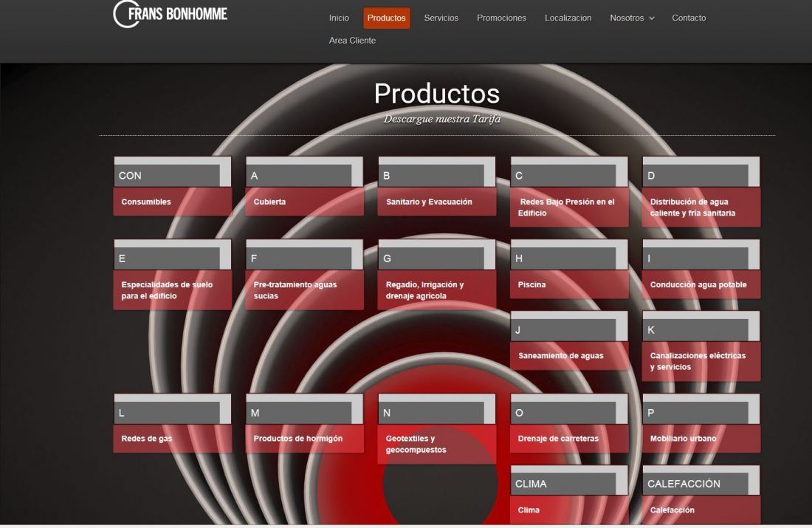This screenshot has height=528, width=812.
Task: Navigate to Promociones
Action: pyautogui.click(x=501, y=18)
